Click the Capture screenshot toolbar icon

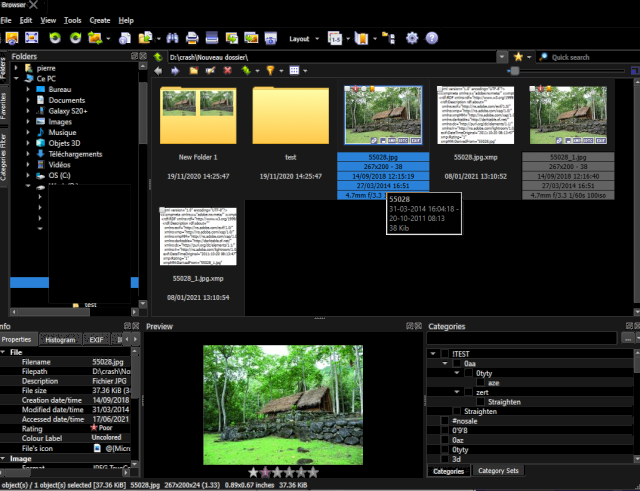(271, 38)
